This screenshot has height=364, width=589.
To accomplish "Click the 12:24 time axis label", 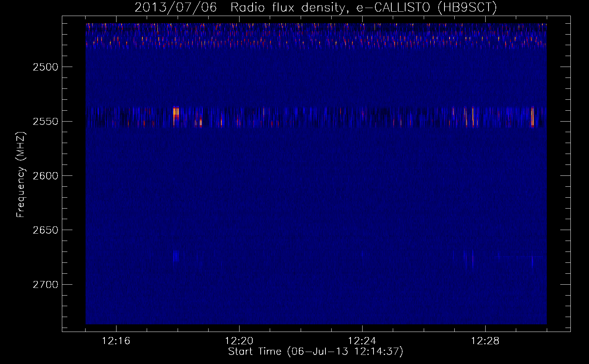I will click(x=362, y=341).
